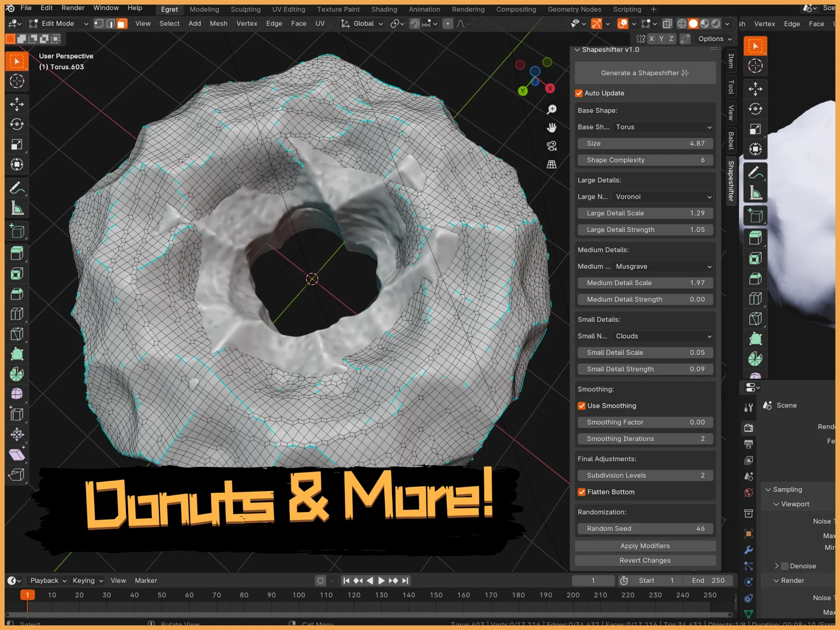The image size is (840, 630).
Task: Uncheck the Auto Update checkbox
Action: coord(579,93)
